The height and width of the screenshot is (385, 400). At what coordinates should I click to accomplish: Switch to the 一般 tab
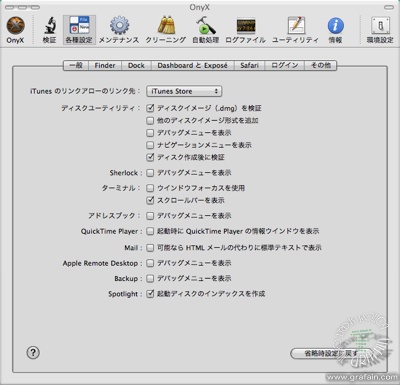pyautogui.click(x=76, y=65)
